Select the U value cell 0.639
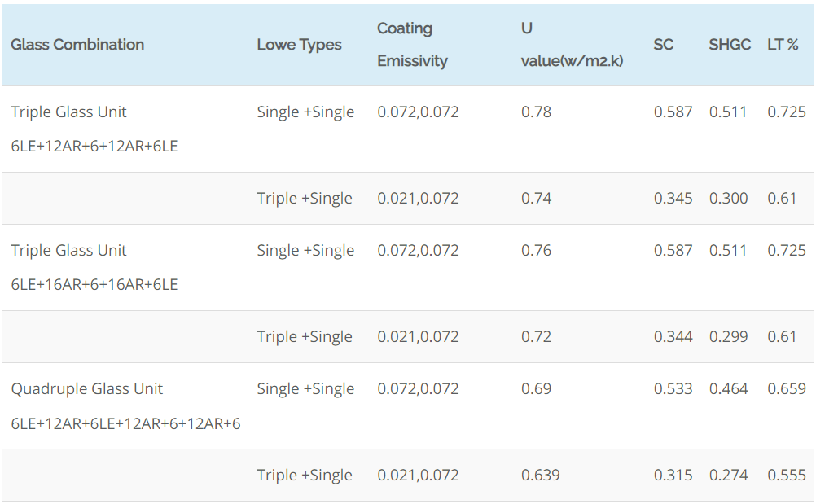The height and width of the screenshot is (504, 816). 540,476
